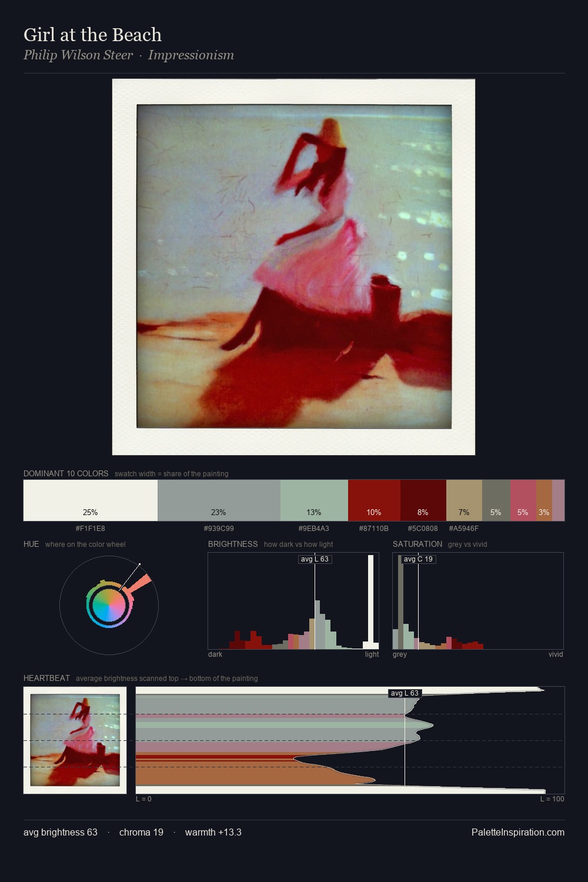The height and width of the screenshot is (882, 588).
Task: Open the PaletteInspiration.com link
Action: coord(518,832)
